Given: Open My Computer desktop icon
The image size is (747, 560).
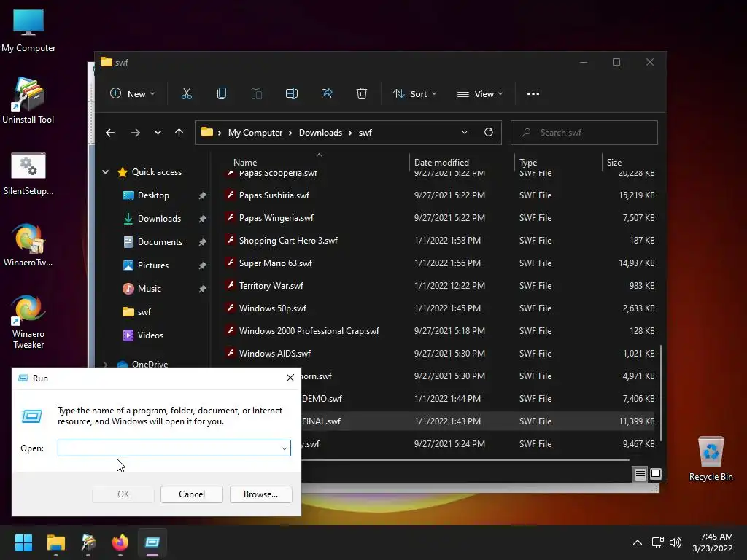Looking at the screenshot, I should (x=28, y=31).
